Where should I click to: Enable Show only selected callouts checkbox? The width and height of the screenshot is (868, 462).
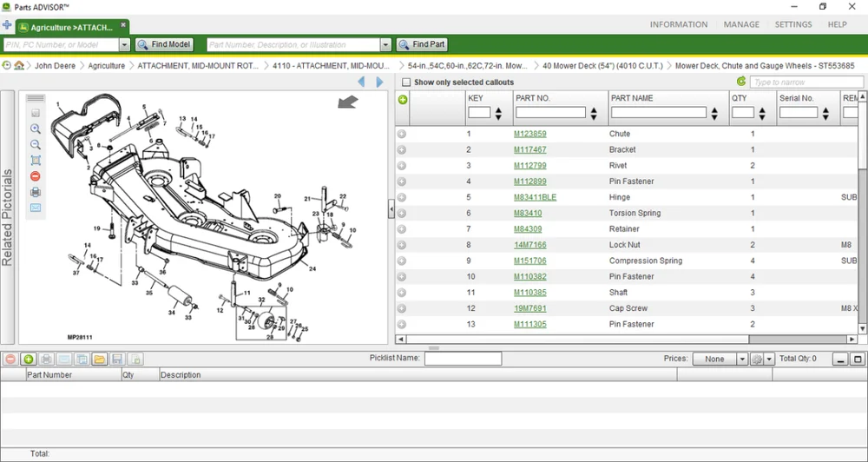405,82
